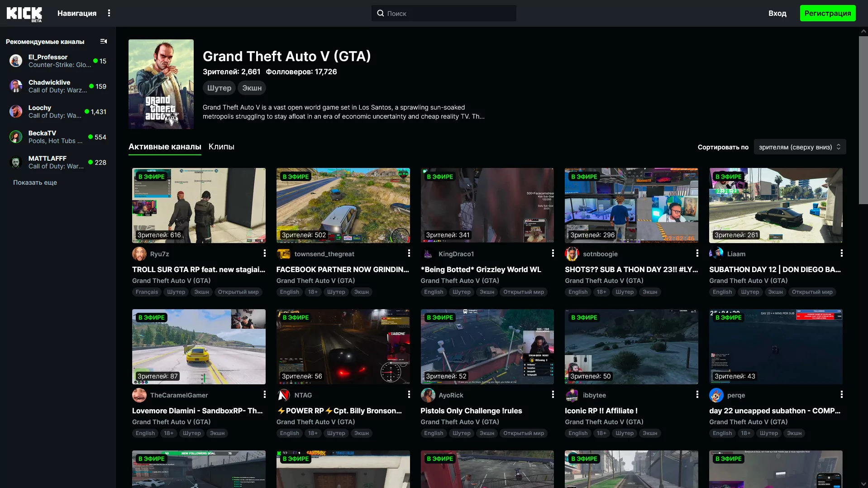
Task: Open perqe stream thumbnail with 43 viewers
Action: pos(776,347)
